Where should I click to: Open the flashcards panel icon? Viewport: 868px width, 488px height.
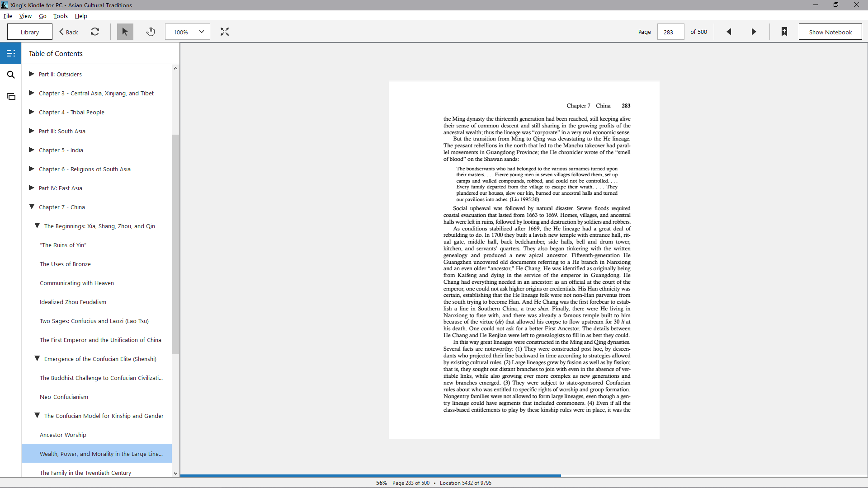(x=11, y=96)
